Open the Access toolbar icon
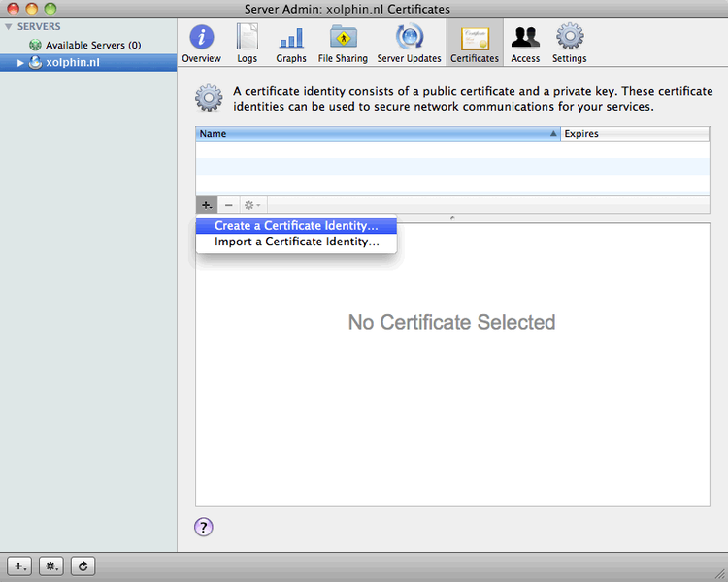This screenshot has width=728, height=582. (525, 44)
